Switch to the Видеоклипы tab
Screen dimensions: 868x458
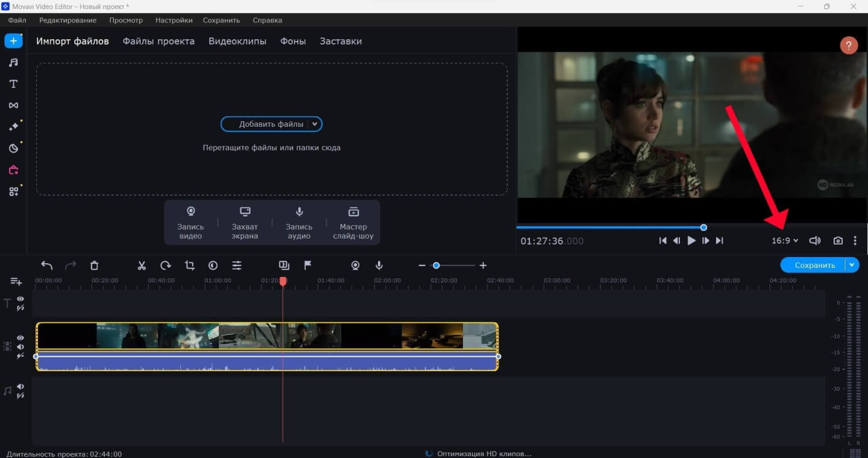[237, 41]
